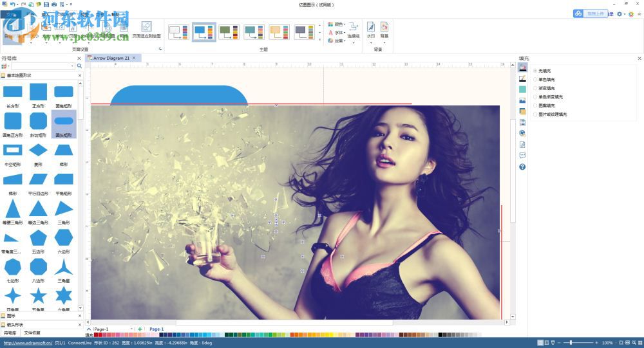The image size is (644, 348).
Task: Close the Fill (填充) panel
Action: [639, 59]
